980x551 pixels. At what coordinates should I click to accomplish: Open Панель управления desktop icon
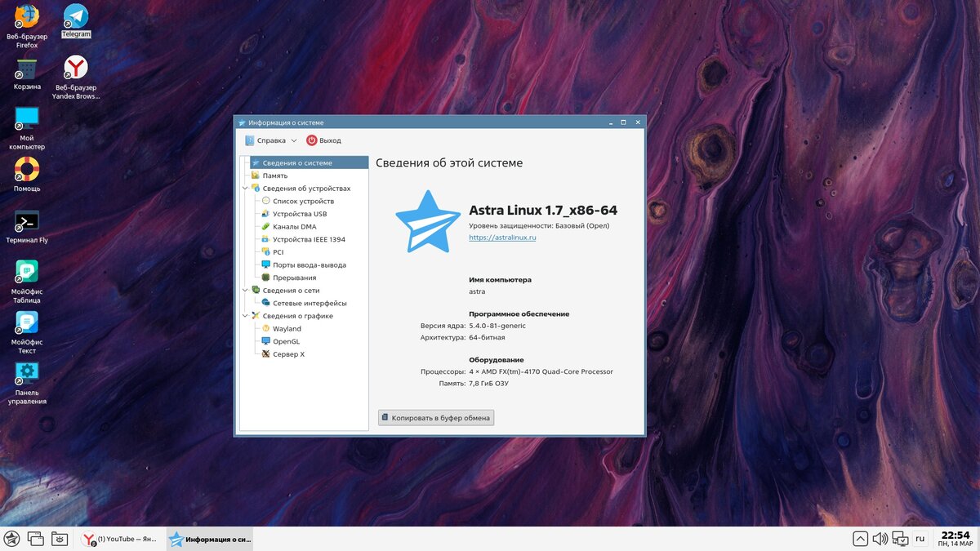[27, 383]
